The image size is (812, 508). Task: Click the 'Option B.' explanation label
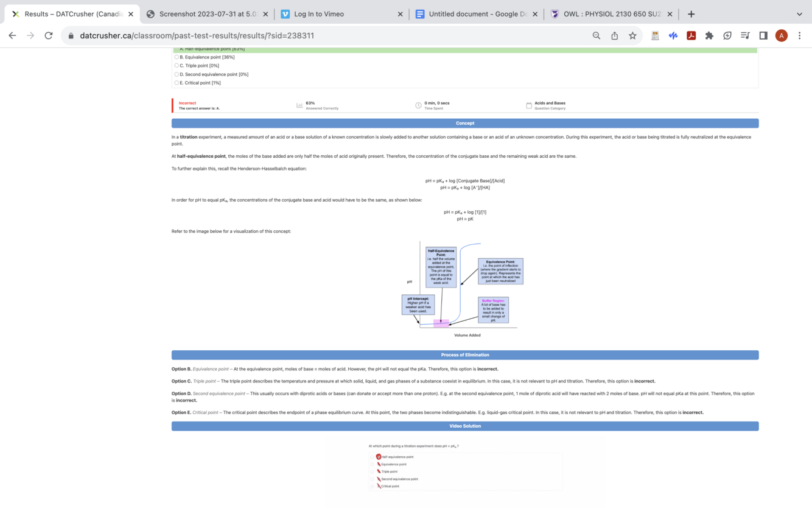click(181, 369)
